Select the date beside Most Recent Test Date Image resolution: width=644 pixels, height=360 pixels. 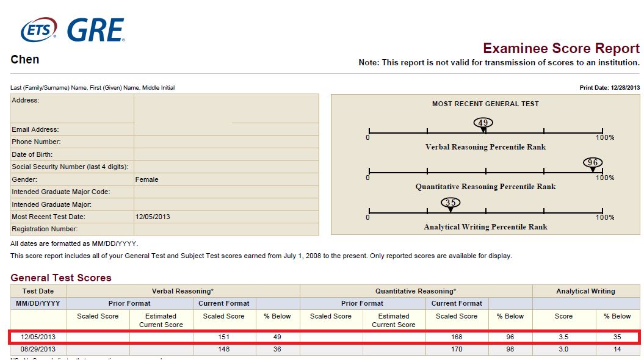(153, 217)
